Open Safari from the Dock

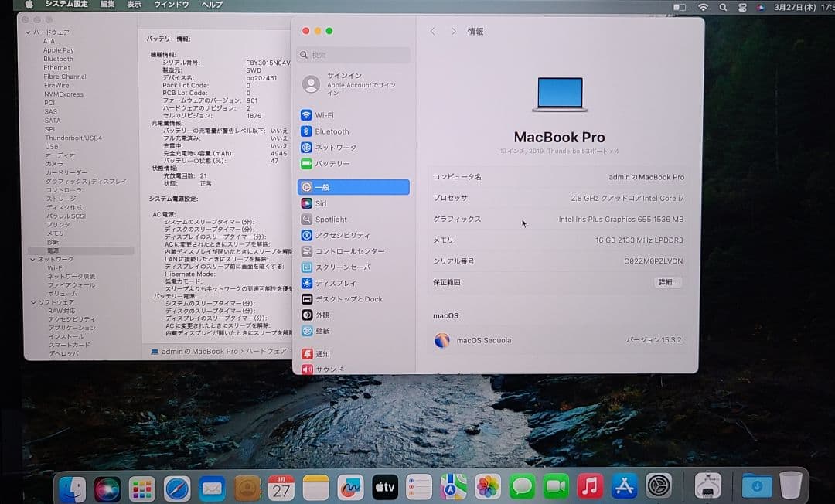[x=177, y=488]
